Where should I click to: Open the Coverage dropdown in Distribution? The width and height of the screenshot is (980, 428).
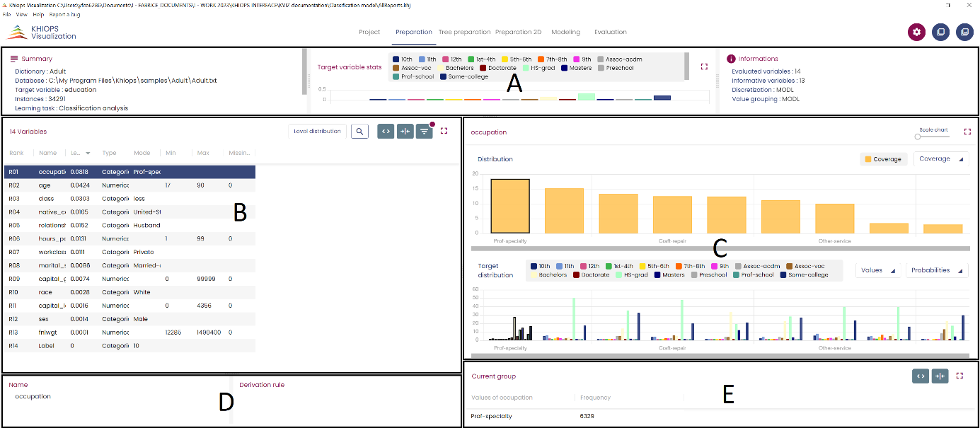[940, 159]
